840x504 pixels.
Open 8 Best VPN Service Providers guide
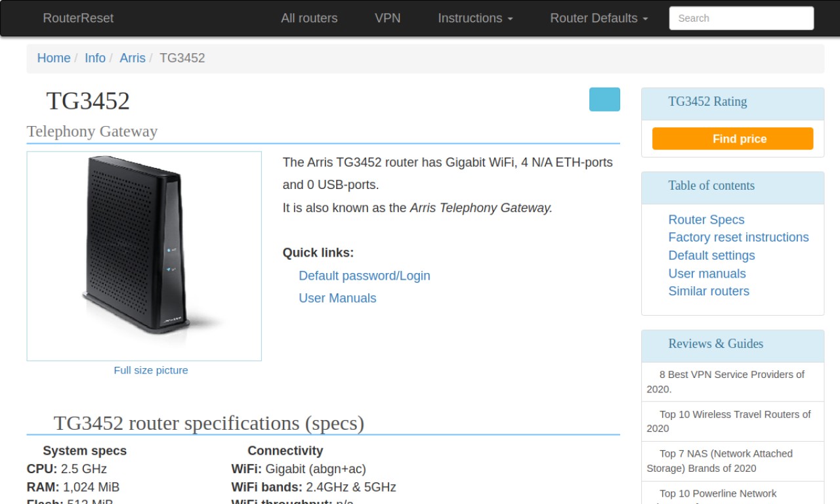point(732,381)
